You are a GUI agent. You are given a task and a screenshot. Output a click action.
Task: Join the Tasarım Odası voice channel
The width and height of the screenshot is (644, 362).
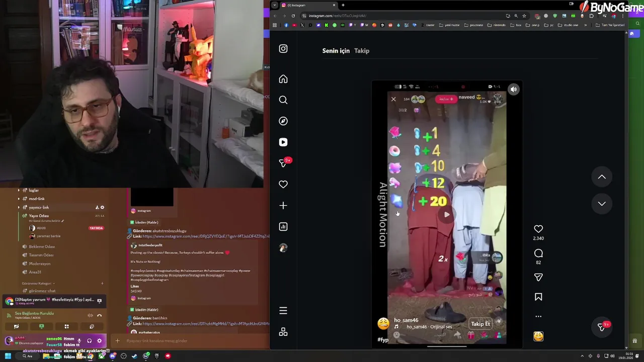coord(41,255)
